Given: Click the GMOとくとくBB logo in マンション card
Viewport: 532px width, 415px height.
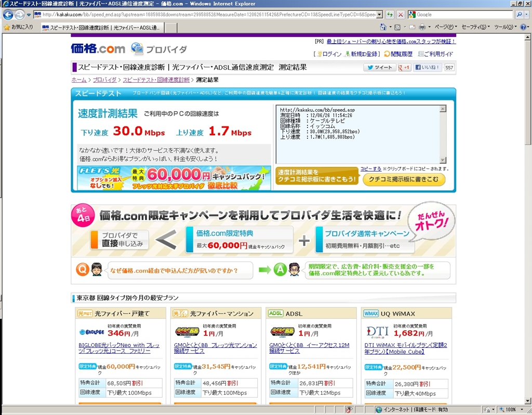Looking at the screenshot, I should (x=187, y=331).
